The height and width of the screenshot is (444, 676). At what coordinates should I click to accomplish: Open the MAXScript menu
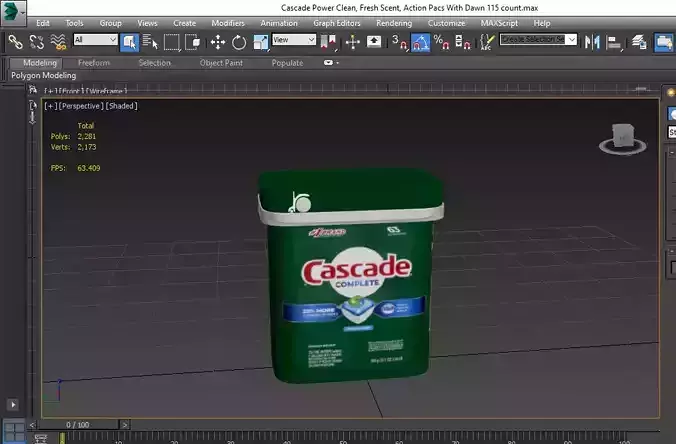(x=499, y=23)
